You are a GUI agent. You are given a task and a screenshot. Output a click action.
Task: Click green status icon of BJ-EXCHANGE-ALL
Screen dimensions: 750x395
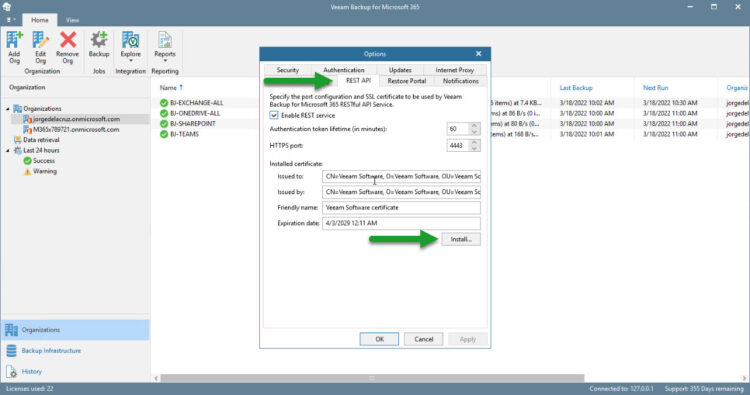point(164,103)
